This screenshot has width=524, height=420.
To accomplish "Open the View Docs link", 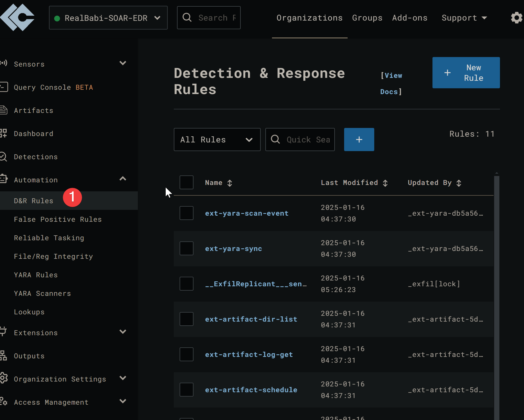I will 391,84.
